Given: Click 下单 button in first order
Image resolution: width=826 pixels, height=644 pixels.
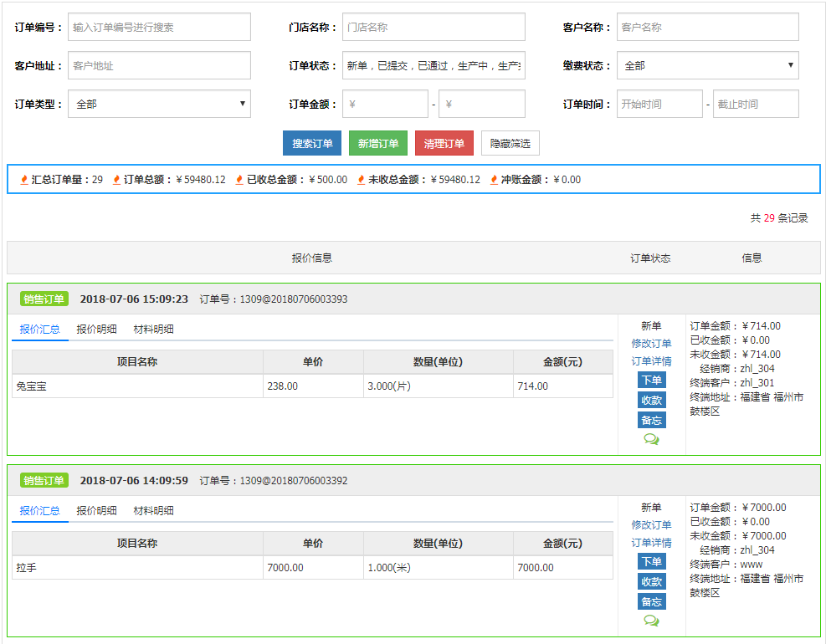Looking at the screenshot, I should tap(651, 380).
